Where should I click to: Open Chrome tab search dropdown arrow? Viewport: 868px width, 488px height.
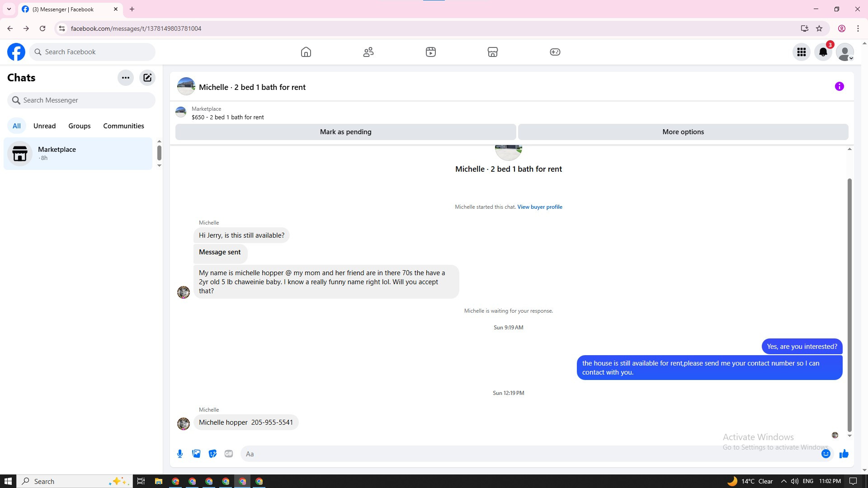tap(9, 9)
